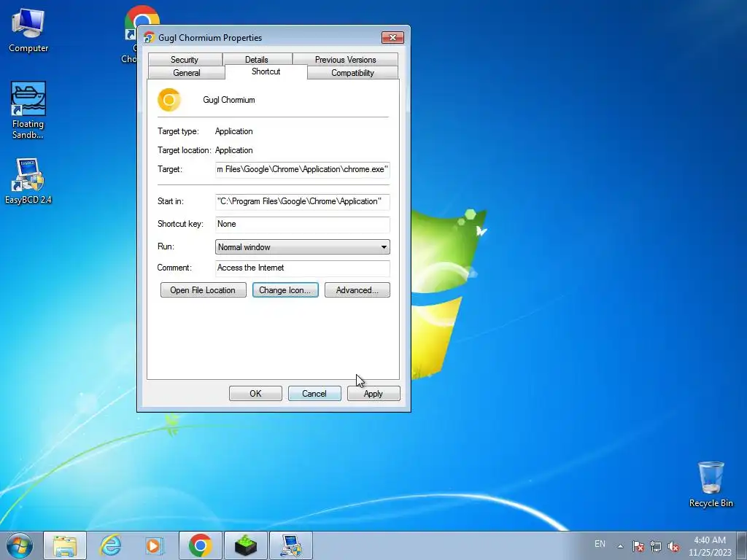The image size is (747, 560).
Task: Click the Target type value Application
Action: (x=234, y=131)
